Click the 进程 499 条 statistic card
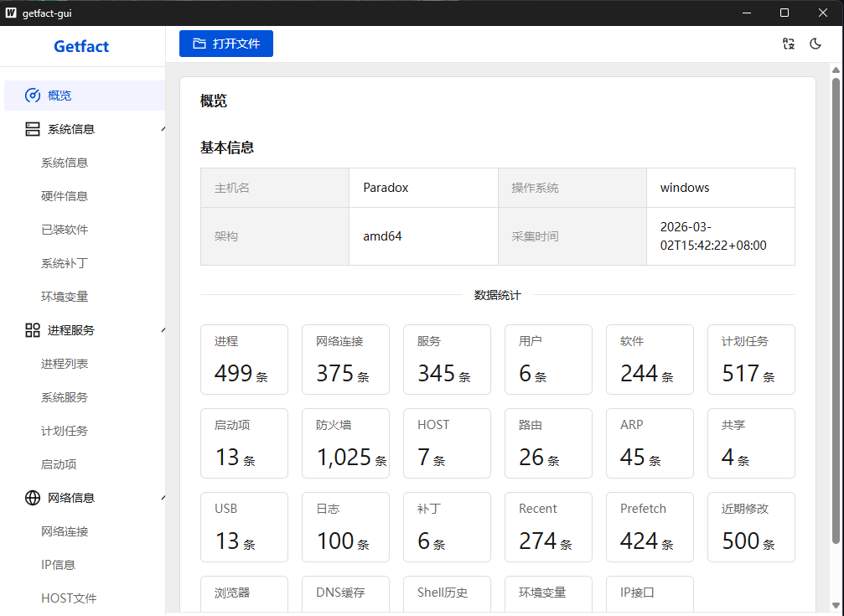 pyautogui.click(x=245, y=360)
